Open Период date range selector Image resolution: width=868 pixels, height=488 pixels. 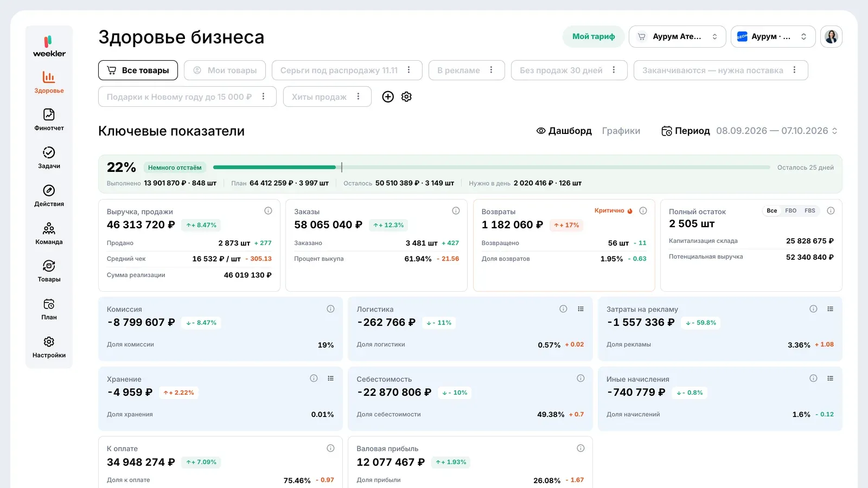749,131
